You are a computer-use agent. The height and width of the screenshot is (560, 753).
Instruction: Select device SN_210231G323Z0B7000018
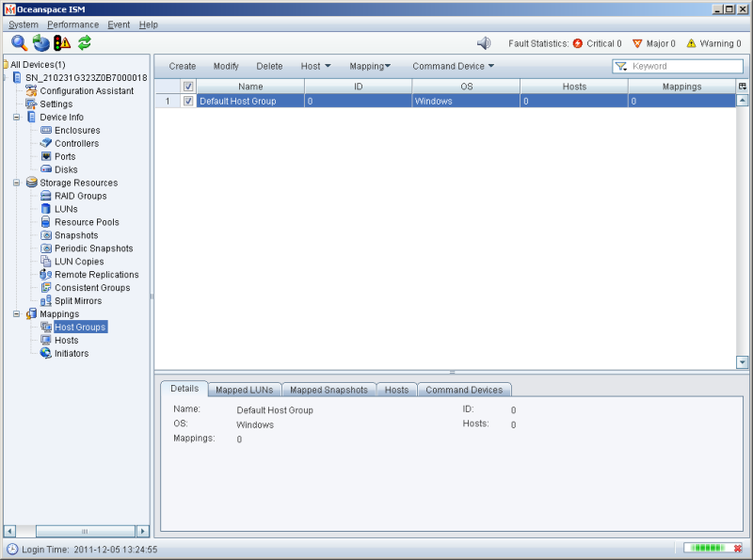pyautogui.click(x=87, y=78)
